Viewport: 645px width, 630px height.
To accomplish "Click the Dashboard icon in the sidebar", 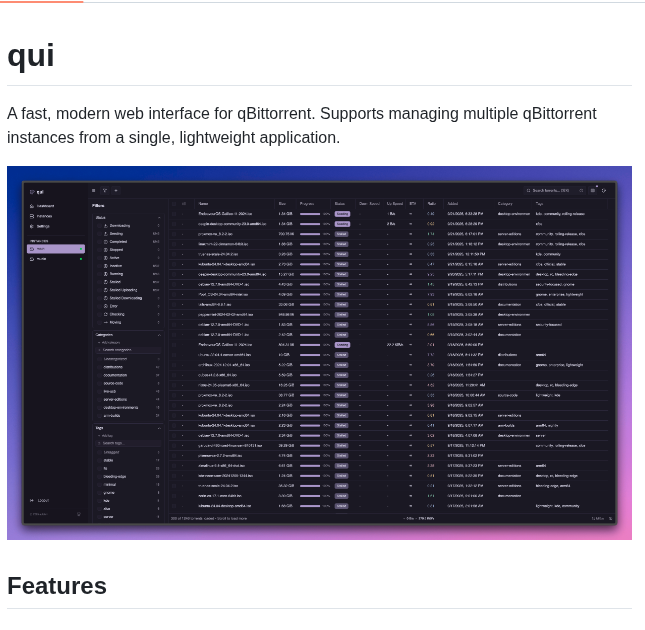I will point(32,206).
